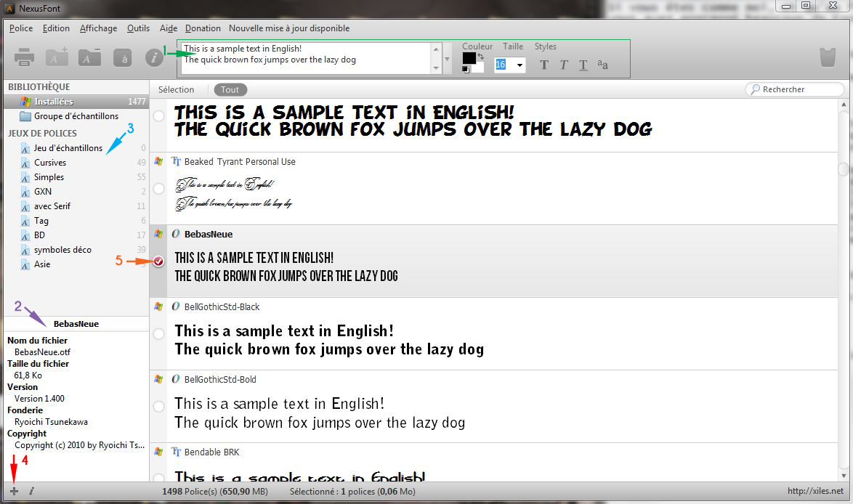Select the Simples font set
Viewport: 853px width, 504px height.
point(76,177)
